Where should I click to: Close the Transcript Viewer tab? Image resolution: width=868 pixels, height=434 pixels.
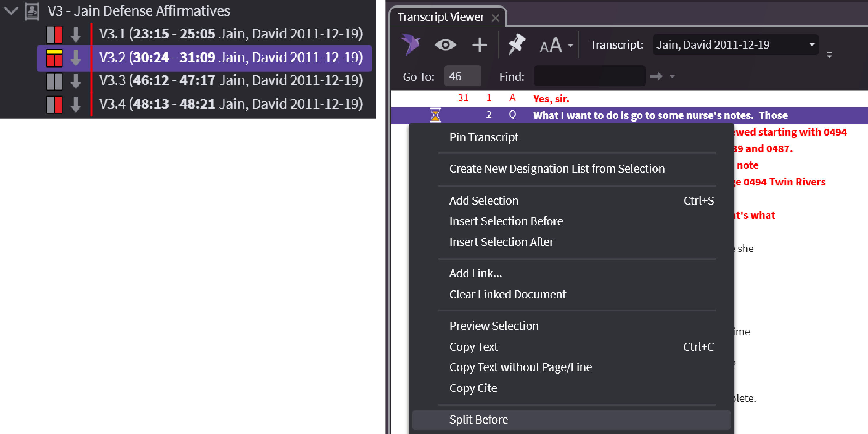(x=495, y=18)
